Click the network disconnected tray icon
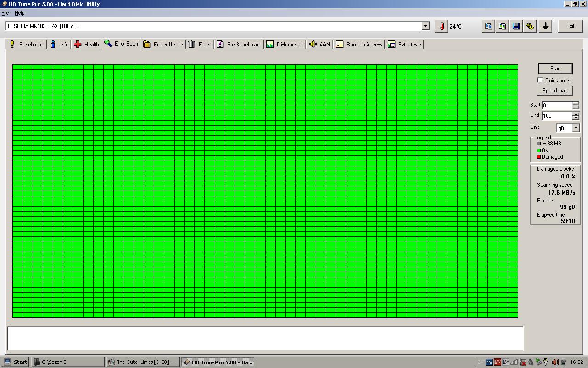This screenshot has height=368, width=588. (522, 362)
